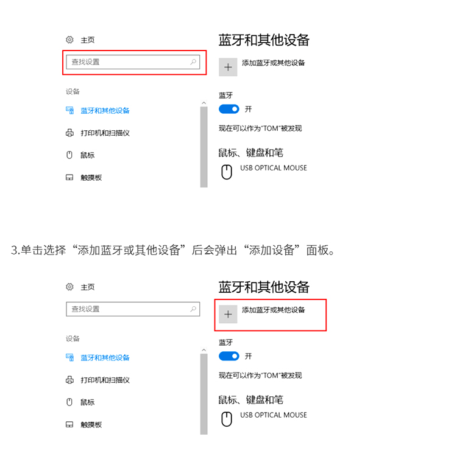Viewport: 457px width, 476px height.
Task: Open 打印机和扫描仪 in the upper sidebar
Action: [x=105, y=133]
